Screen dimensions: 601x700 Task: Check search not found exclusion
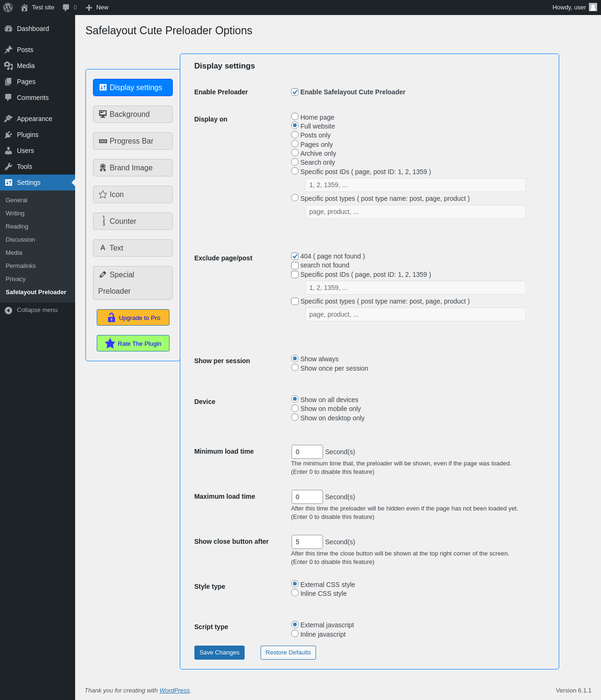coord(295,266)
